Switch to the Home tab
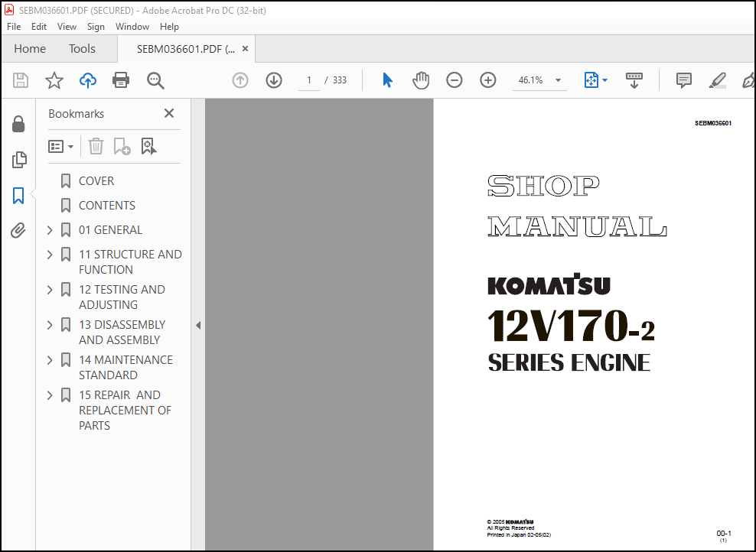Viewport: 756px width, 552px height. coord(30,49)
